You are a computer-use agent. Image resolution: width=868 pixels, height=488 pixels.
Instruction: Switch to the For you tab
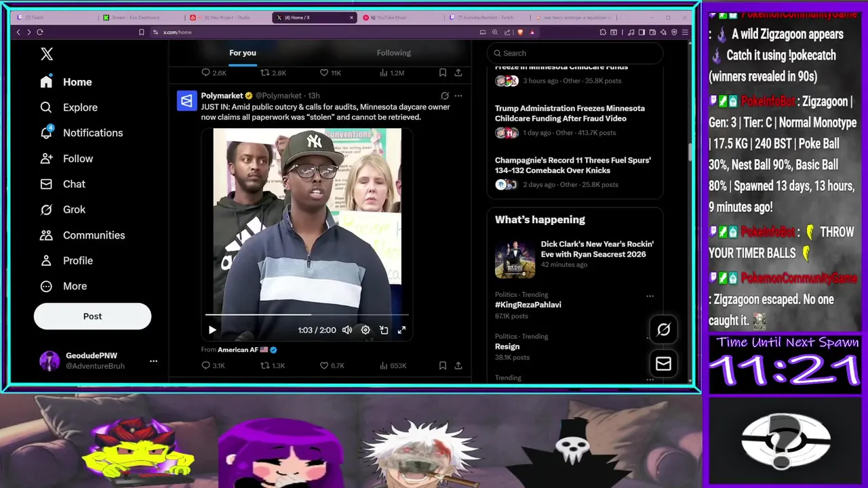pyautogui.click(x=243, y=53)
